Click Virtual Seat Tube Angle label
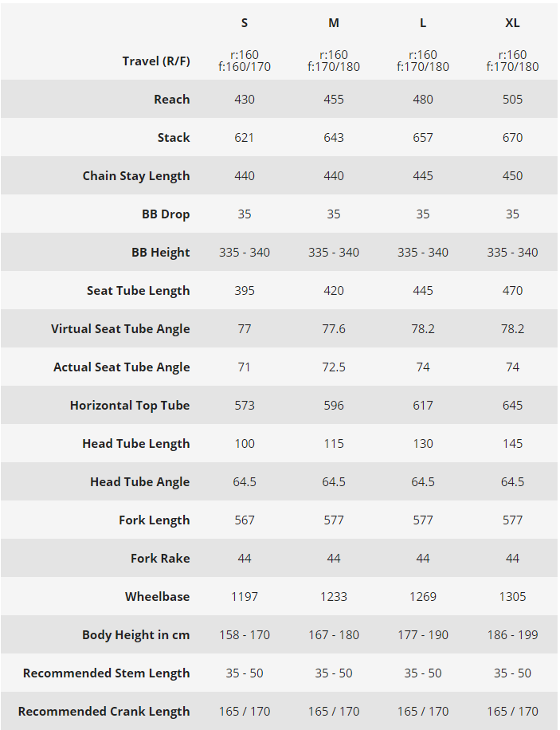Image resolution: width=560 pixels, height=730 pixels. (x=120, y=328)
